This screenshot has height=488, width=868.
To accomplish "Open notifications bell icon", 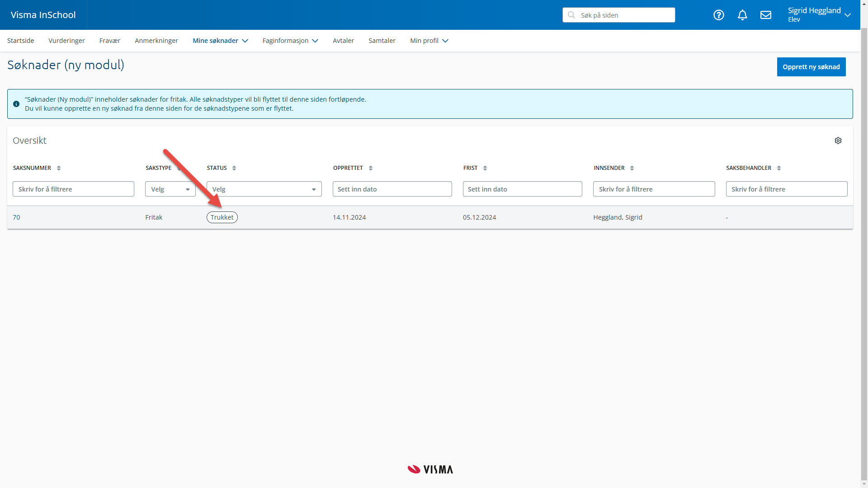I will (742, 15).
